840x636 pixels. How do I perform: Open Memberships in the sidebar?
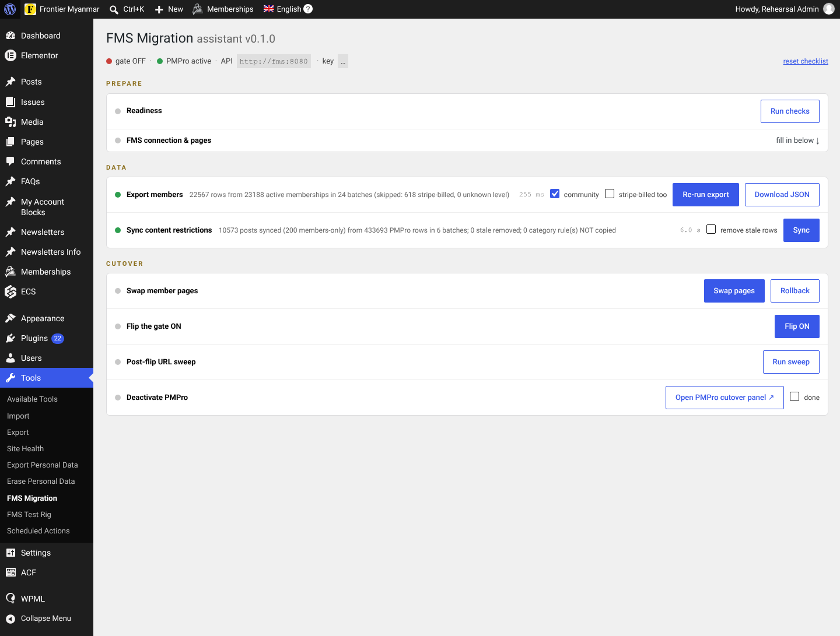47,272
